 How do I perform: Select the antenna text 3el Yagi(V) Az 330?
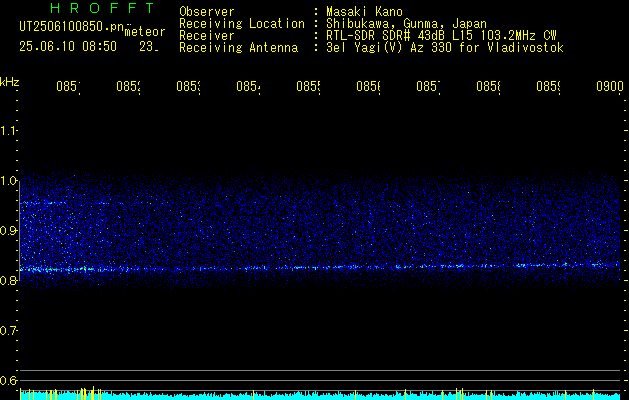(x=391, y=48)
